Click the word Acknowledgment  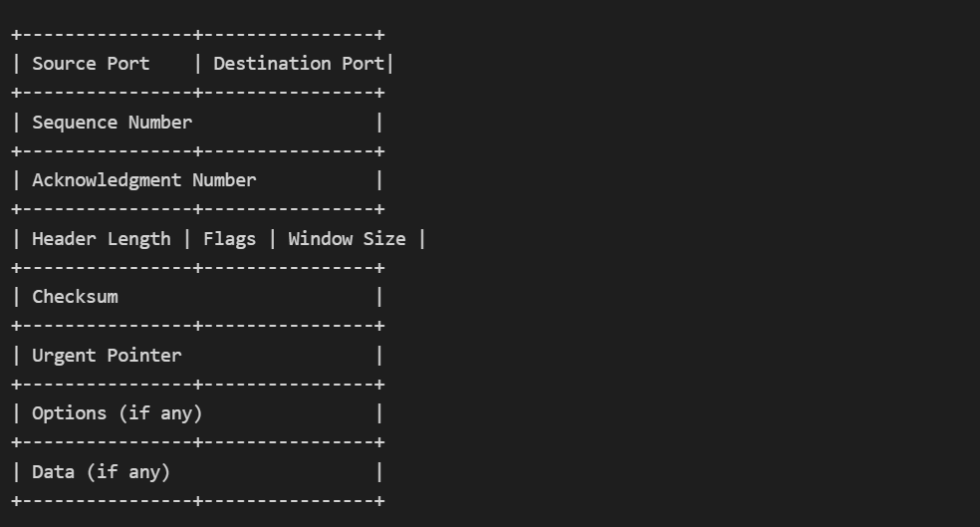pyautogui.click(x=107, y=180)
